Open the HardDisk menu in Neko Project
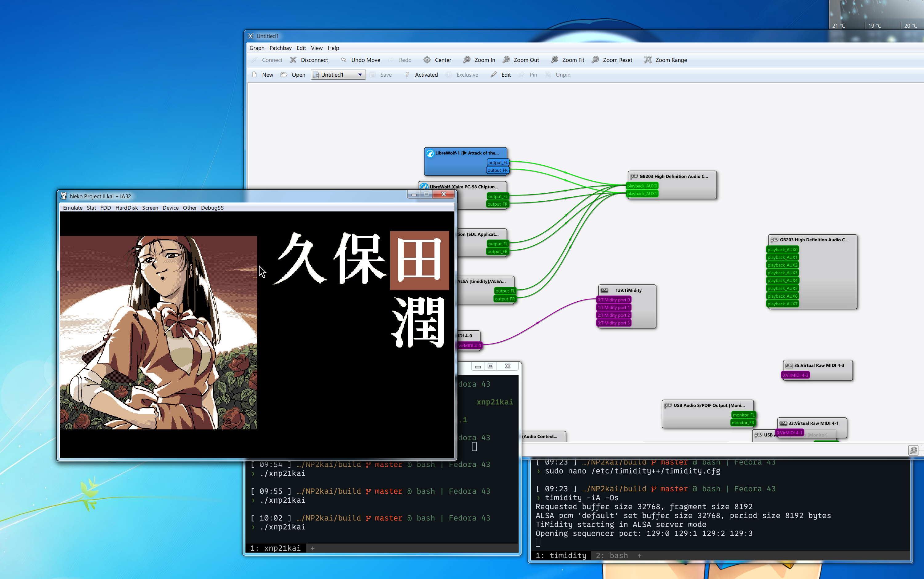 coord(126,207)
